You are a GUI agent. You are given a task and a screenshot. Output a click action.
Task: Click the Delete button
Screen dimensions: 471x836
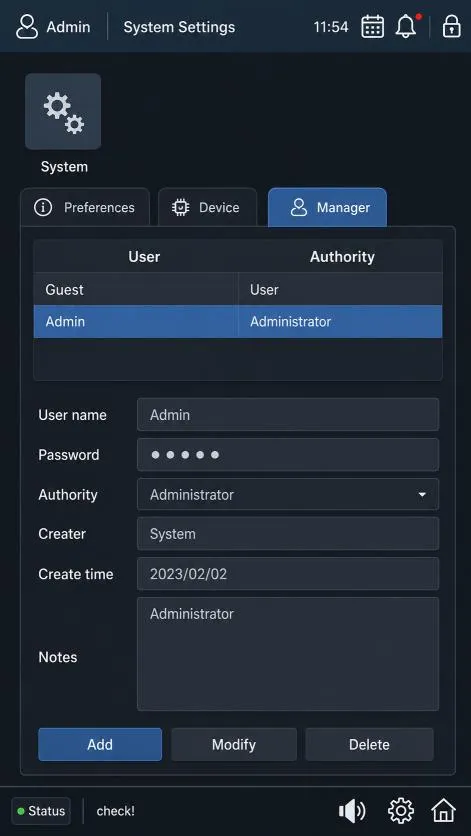coord(369,744)
